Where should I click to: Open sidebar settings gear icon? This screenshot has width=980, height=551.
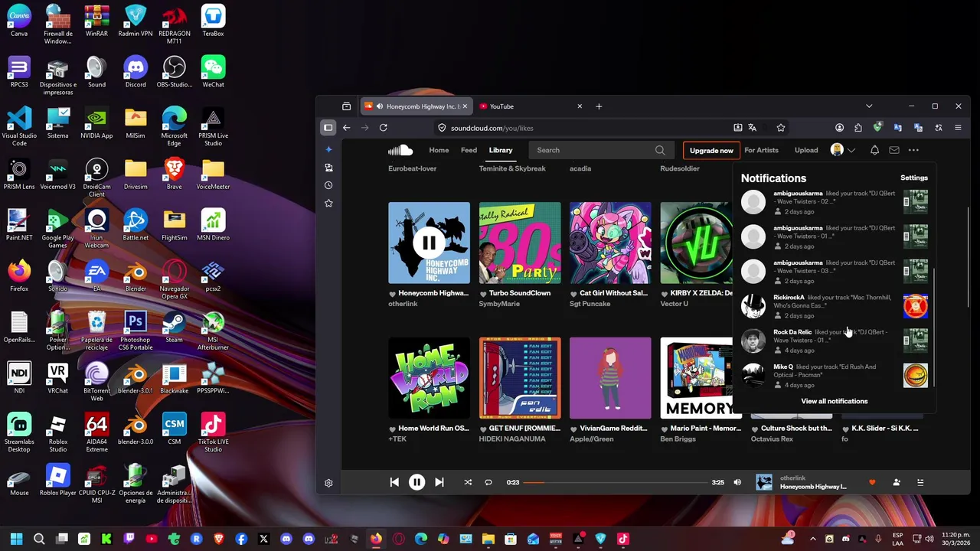[328, 483]
